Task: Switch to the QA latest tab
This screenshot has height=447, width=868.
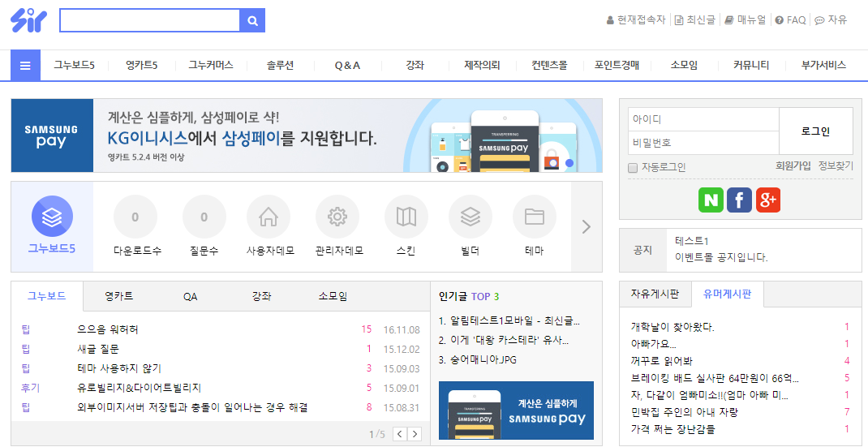Action: coord(191,296)
